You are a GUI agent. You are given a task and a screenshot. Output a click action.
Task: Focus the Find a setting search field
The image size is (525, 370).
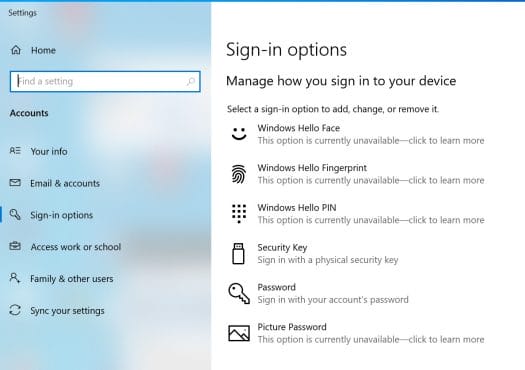105,81
